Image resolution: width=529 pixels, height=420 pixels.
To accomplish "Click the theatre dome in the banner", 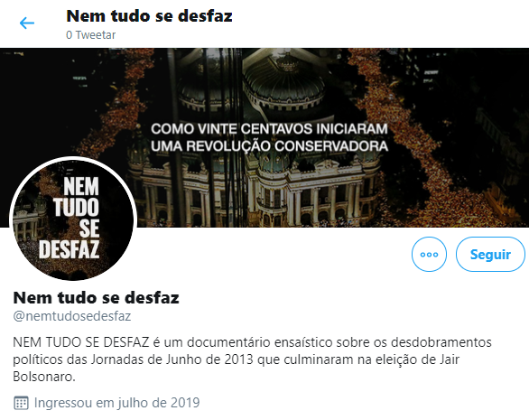I will (283, 81).
